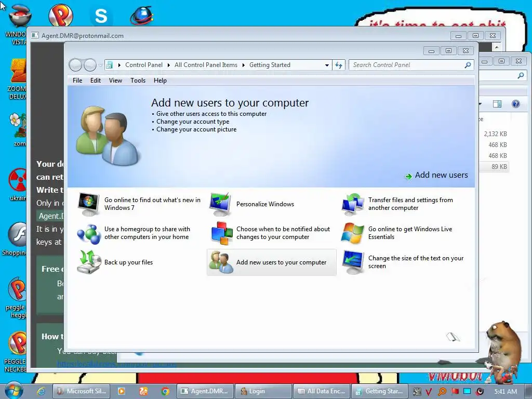The image size is (532, 399).
Task: Click the Personalize Windows monitor icon
Action: tap(220, 204)
